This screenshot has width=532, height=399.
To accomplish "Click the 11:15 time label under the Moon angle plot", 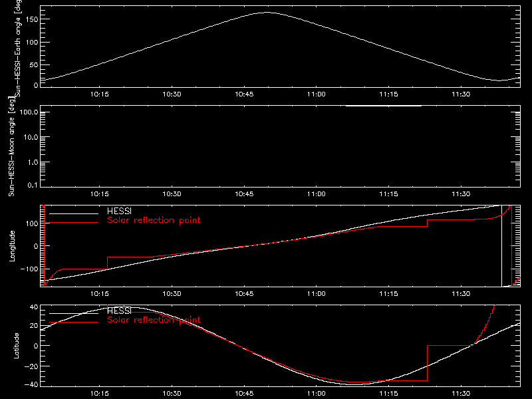I will coord(388,194).
